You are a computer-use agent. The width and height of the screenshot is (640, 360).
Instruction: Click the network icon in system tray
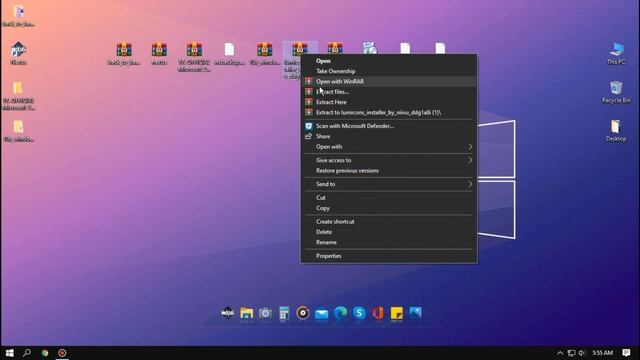point(571,353)
